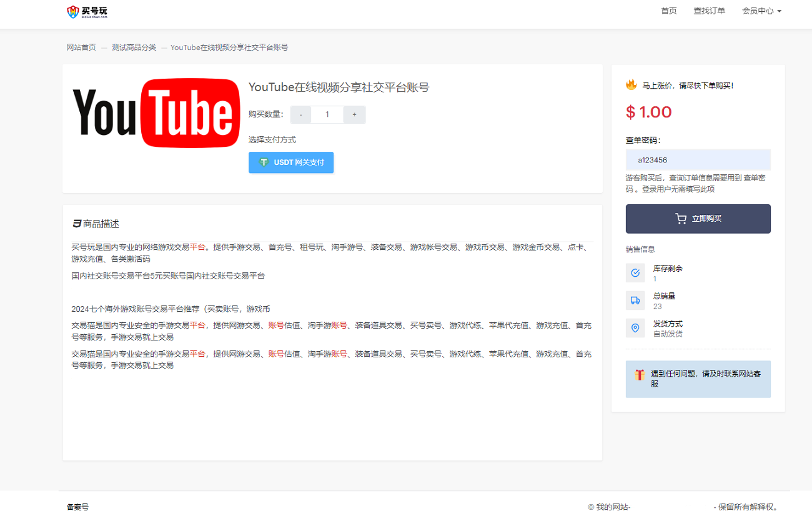The image size is (812, 521).
Task: Click the 发货方式 location pin icon
Action: [x=635, y=328]
